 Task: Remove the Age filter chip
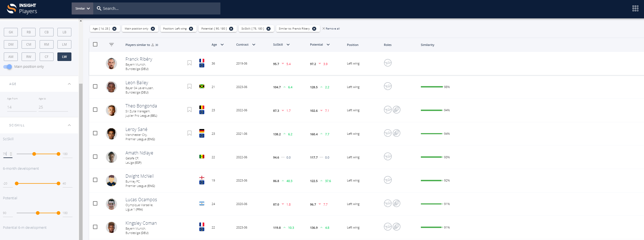click(114, 29)
